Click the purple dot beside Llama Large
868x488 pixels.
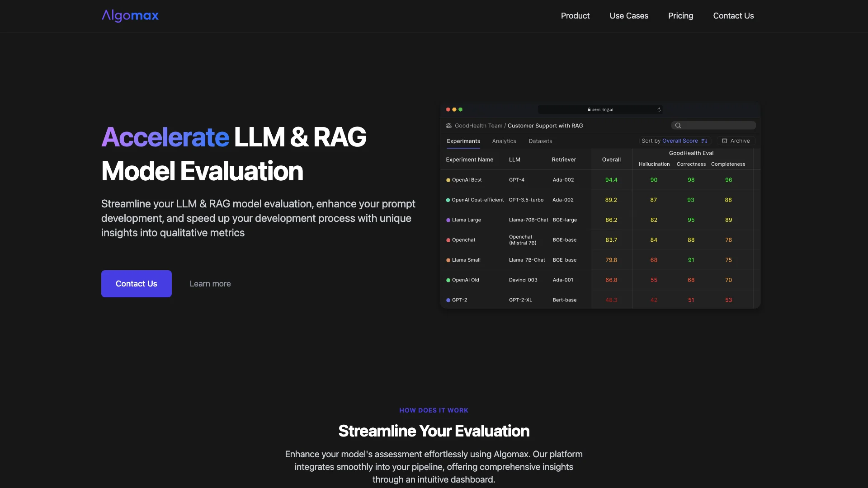click(x=448, y=220)
